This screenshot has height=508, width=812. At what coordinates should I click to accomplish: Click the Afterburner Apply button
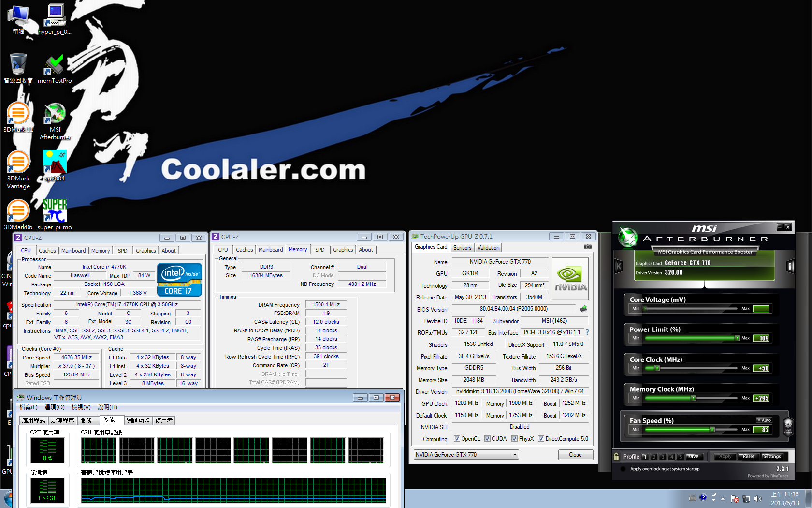tap(725, 456)
